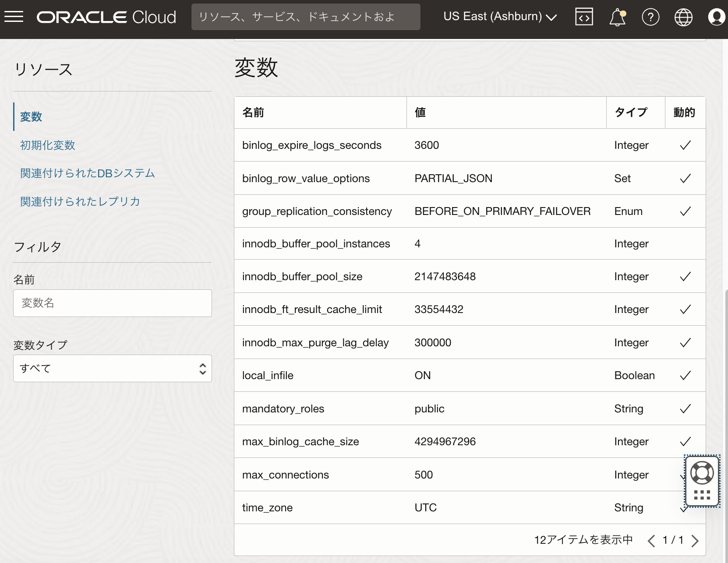Image resolution: width=728 pixels, height=563 pixels.
Task: Click the dynamic checkmark for group_replication_consistency
Action: (x=686, y=211)
